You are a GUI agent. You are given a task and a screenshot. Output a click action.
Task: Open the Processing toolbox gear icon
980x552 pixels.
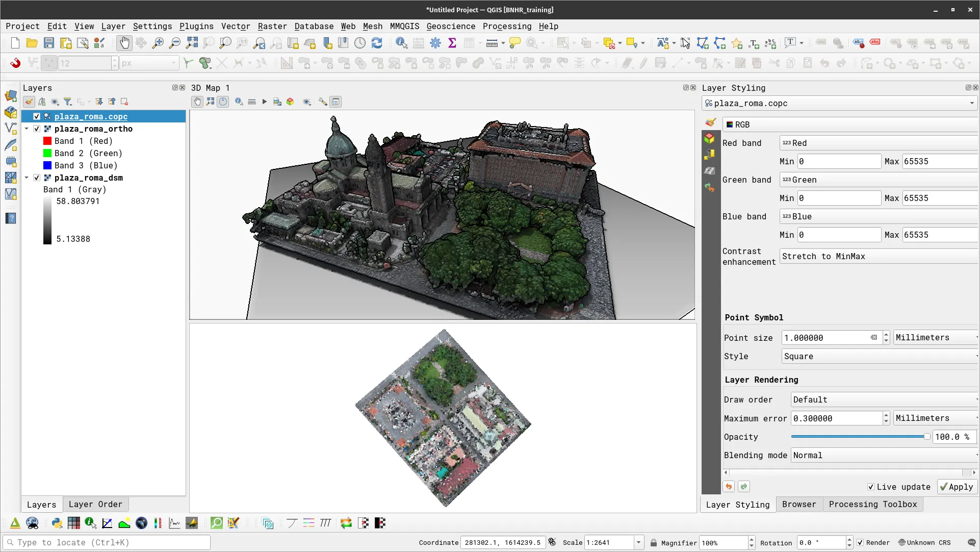[435, 43]
